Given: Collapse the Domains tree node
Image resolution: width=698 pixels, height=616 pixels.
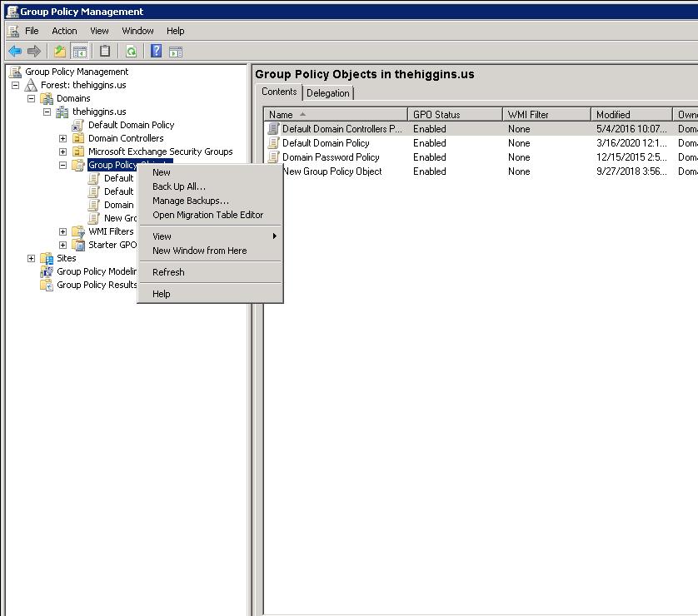Looking at the screenshot, I should pyautogui.click(x=32, y=98).
